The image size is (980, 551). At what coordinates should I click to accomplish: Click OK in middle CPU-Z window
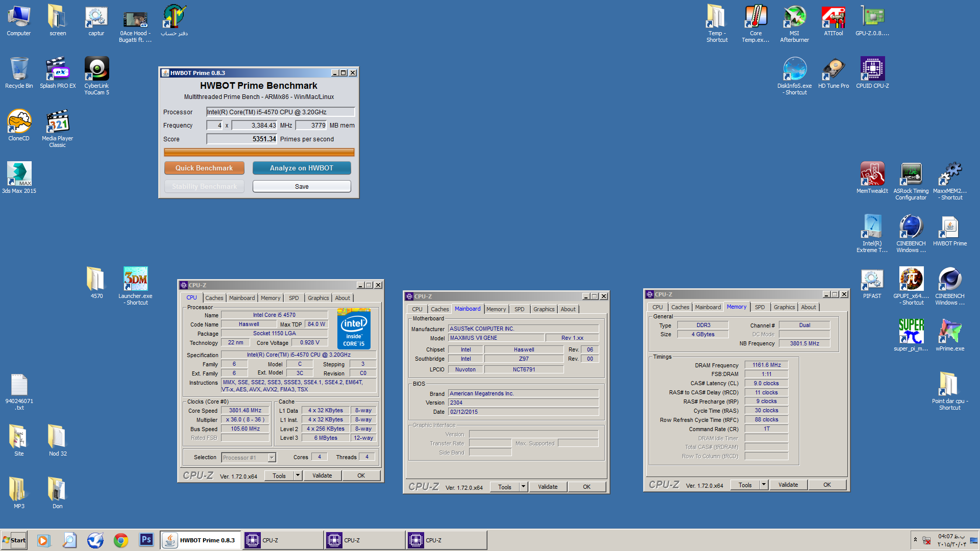coord(587,487)
